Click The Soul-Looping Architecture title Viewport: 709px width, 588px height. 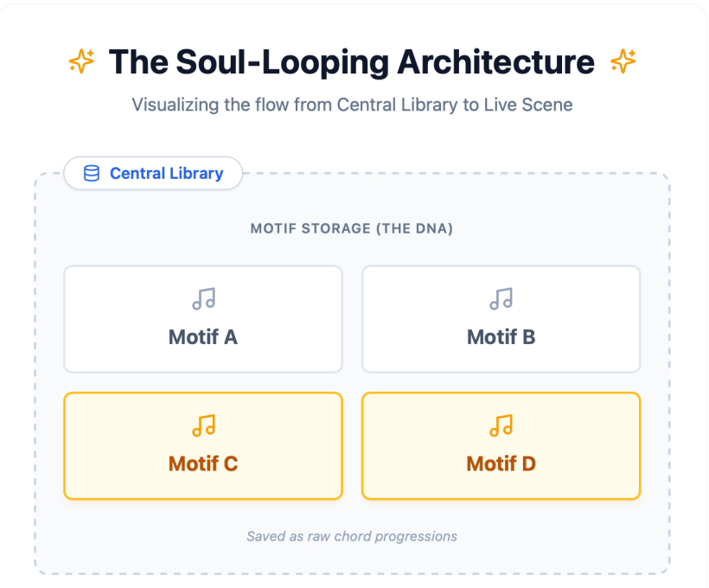coord(352,62)
